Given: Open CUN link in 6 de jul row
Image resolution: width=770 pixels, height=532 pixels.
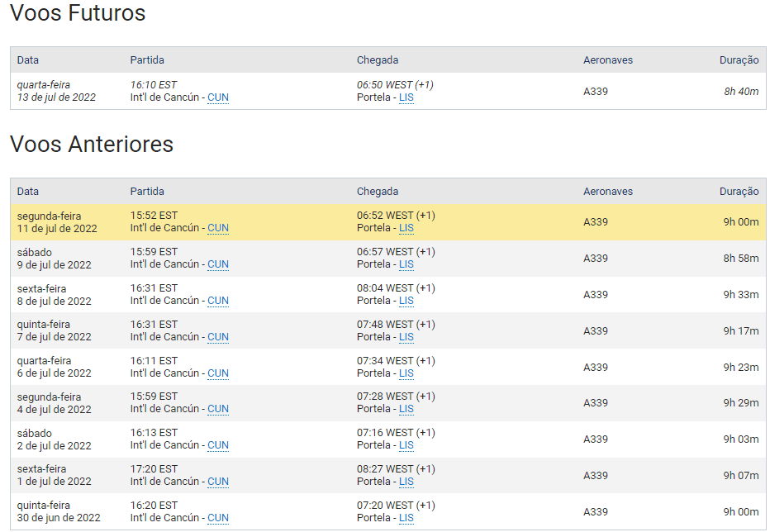Looking at the screenshot, I should pos(218,373).
